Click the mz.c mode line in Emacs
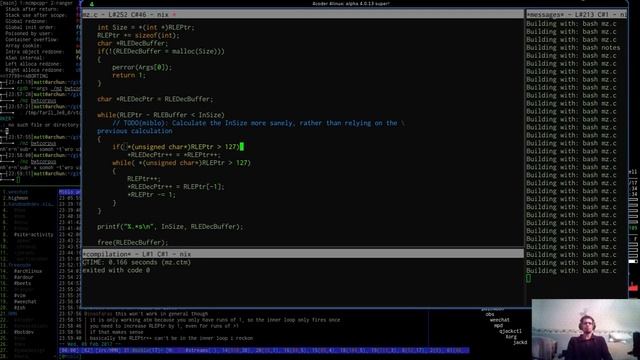Screen dimensions: 640x360 [303, 14]
